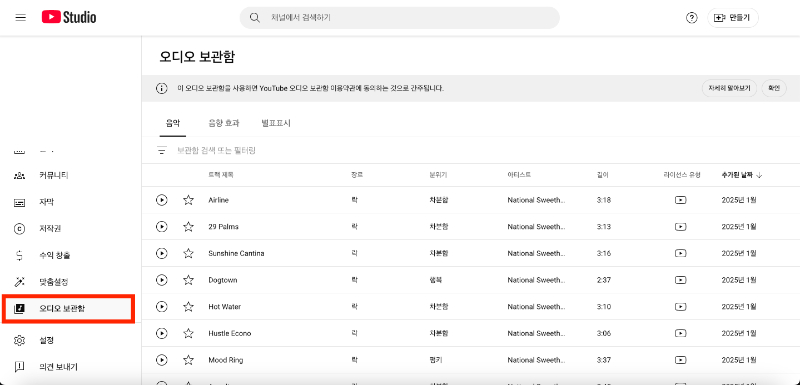This screenshot has width=800, height=385.
Task: Click the 아티스트 column header
Action: [x=519, y=175]
